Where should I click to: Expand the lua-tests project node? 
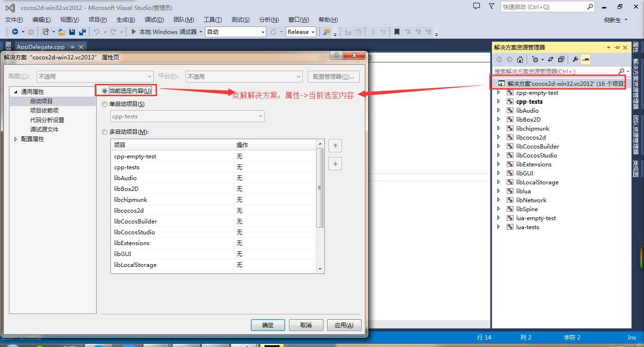tap(499, 227)
